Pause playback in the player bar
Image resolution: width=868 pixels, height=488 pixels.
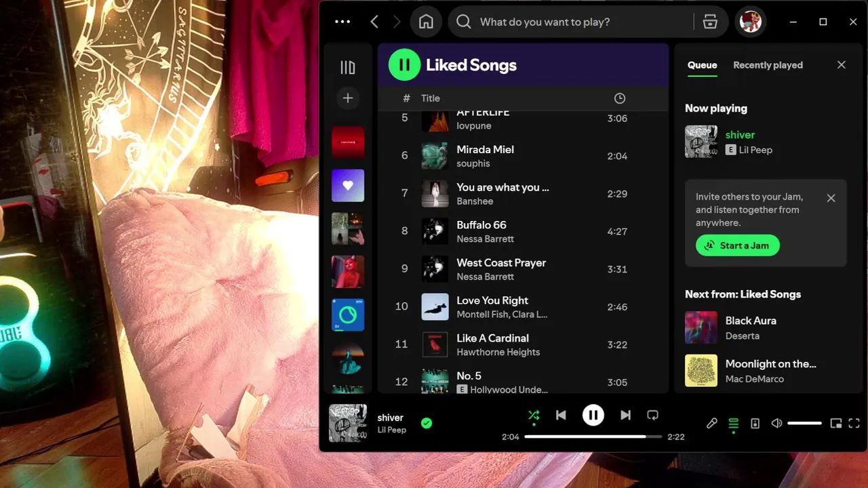click(593, 415)
